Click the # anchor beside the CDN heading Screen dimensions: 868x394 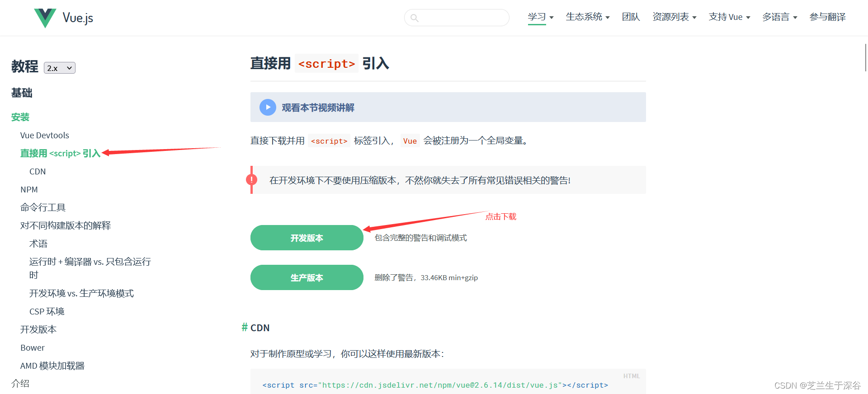pyautogui.click(x=245, y=328)
